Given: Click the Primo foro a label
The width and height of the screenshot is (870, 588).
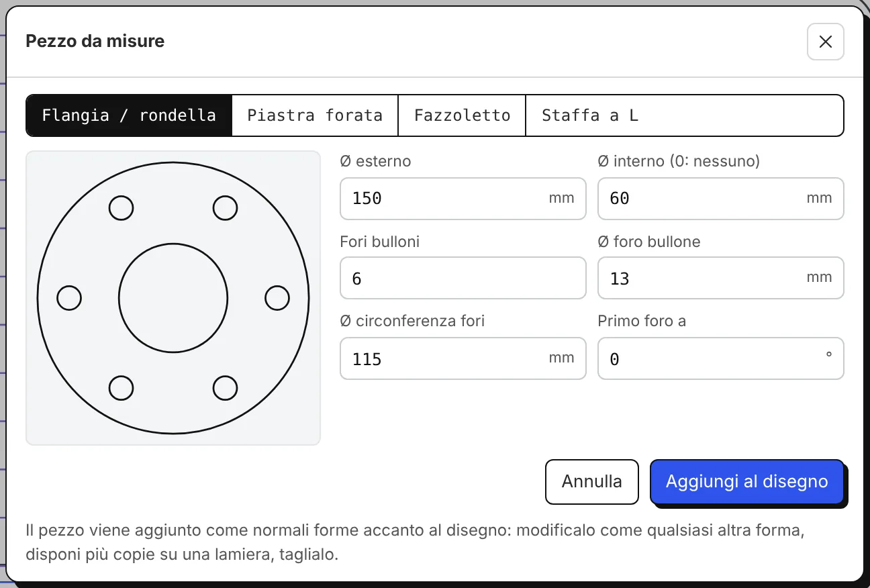Looking at the screenshot, I should [x=642, y=321].
